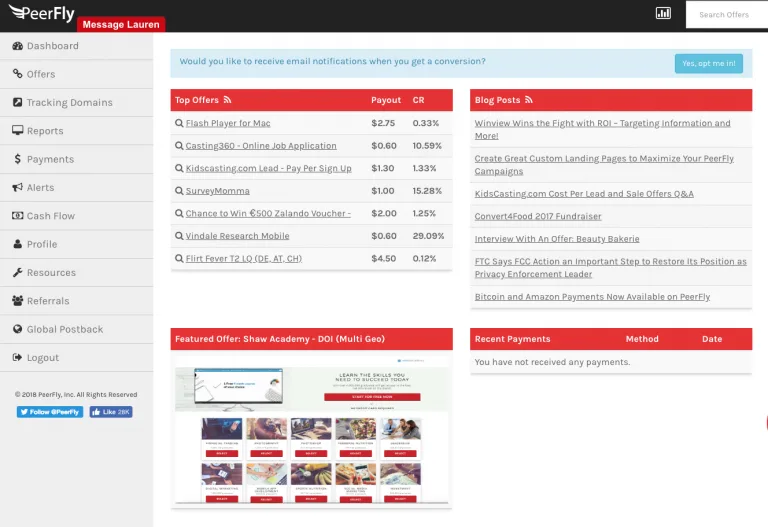Image resolution: width=768 pixels, height=527 pixels.
Task: Click the '29.09%' CR value
Action: (x=428, y=236)
